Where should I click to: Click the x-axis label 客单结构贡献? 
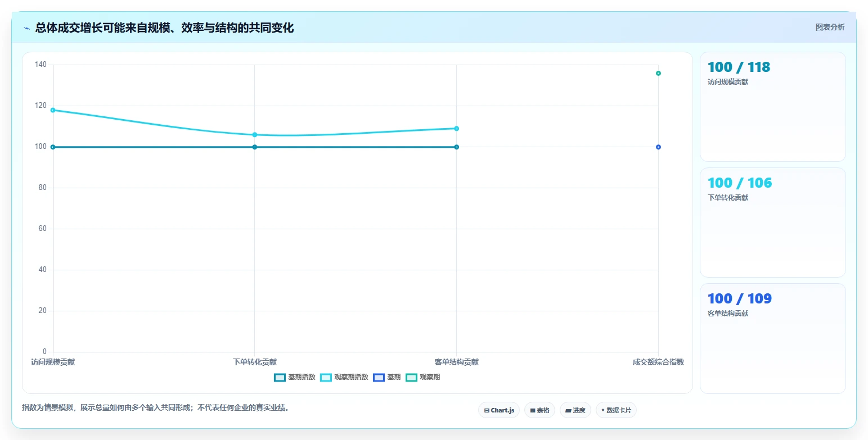tap(456, 362)
